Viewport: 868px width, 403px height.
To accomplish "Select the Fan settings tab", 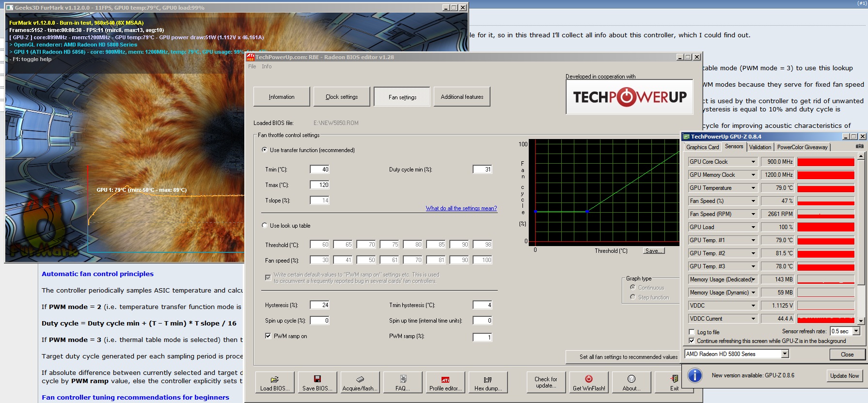I will pos(402,97).
